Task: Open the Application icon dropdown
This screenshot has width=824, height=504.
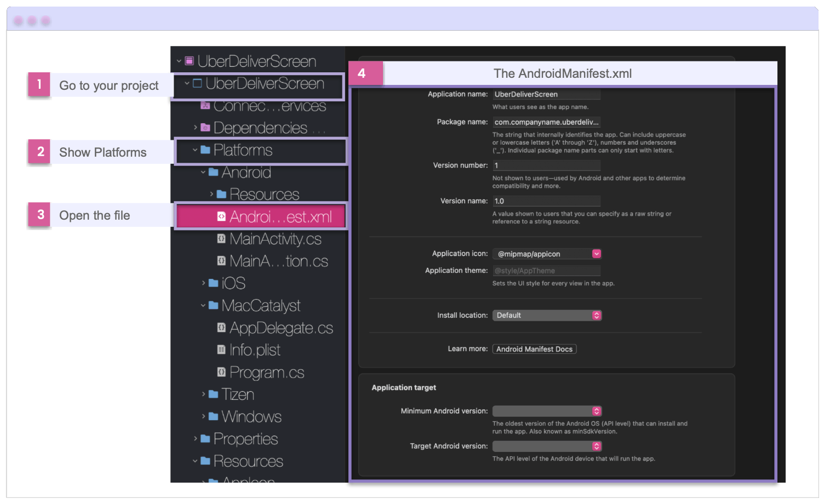Action: (x=597, y=254)
